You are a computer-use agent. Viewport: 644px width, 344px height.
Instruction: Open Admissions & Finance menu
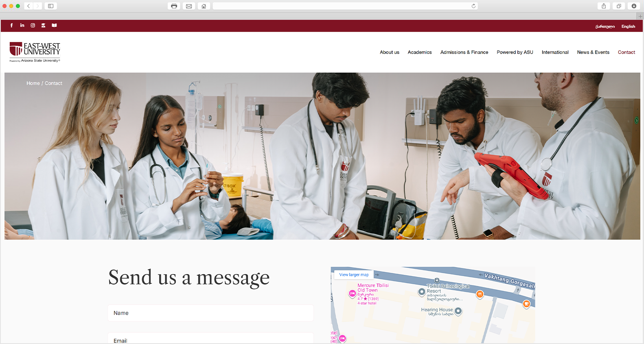click(x=464, y=52)
